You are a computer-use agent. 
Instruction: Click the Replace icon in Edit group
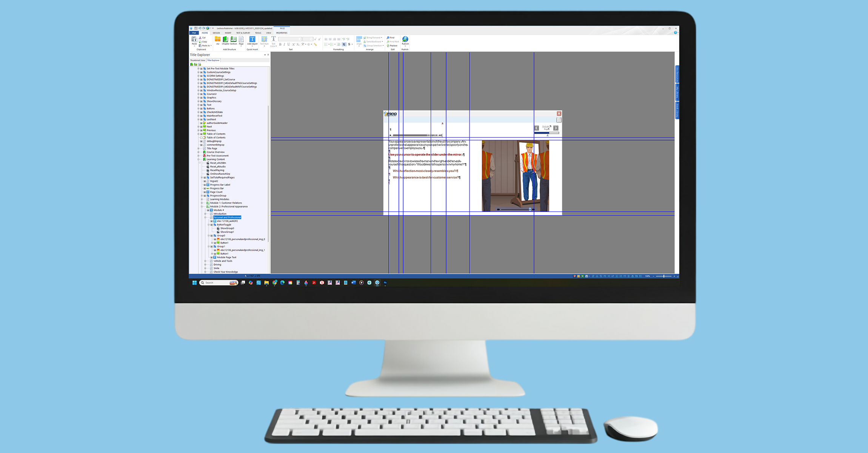(x=388, y=46)
